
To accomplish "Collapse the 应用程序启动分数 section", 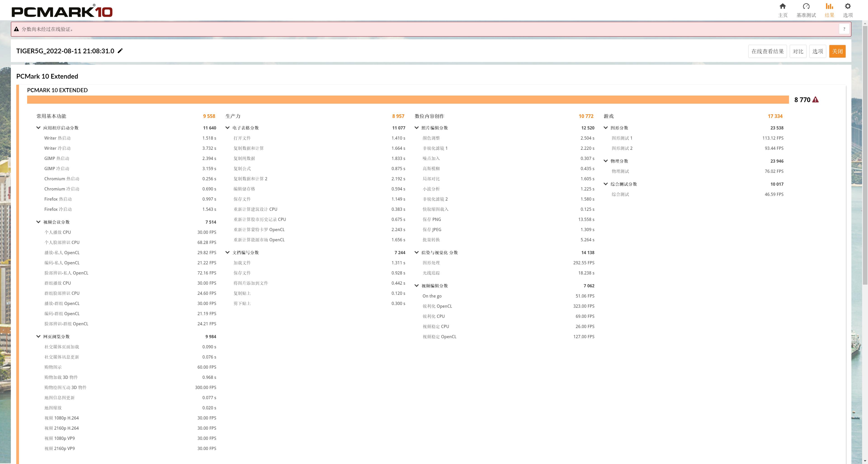I will (38, 128).
